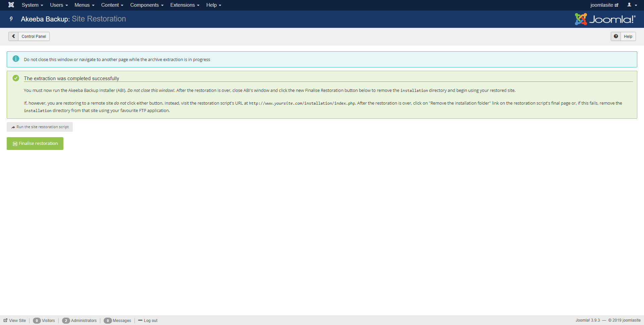
Task: Expand the System dropdown menu
Action: coord(32,5)
